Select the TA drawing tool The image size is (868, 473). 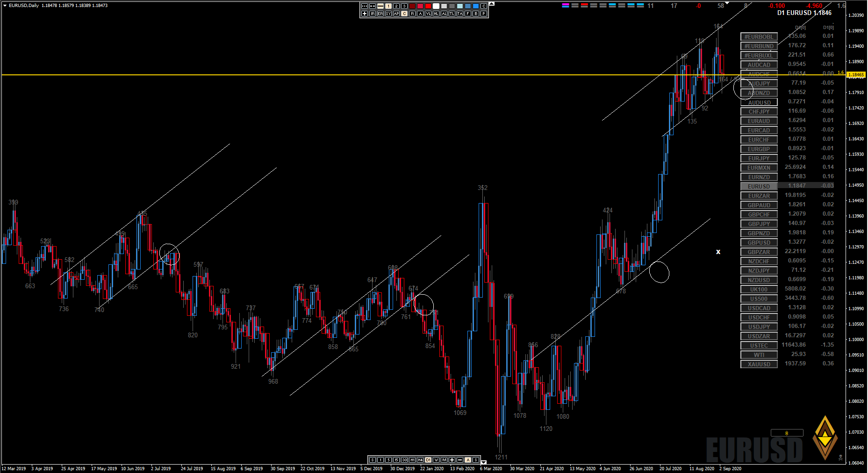[x=460, y=14]
